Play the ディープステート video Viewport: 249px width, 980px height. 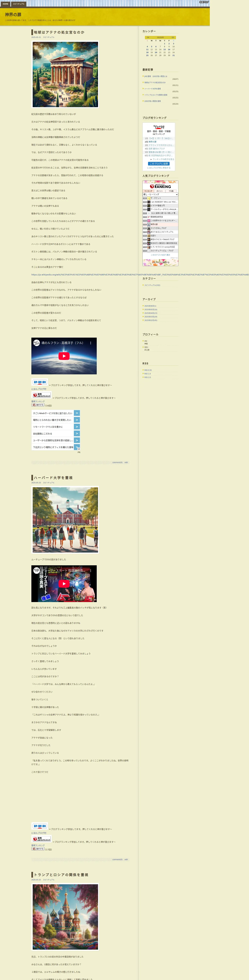(x=64, y=584)
